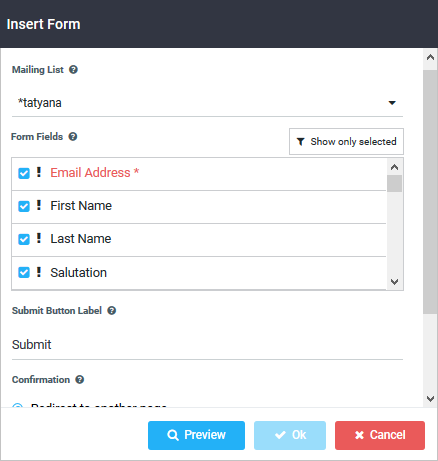
Task: Uncheck the Salutation field checkbox
Action: (24, 272)
